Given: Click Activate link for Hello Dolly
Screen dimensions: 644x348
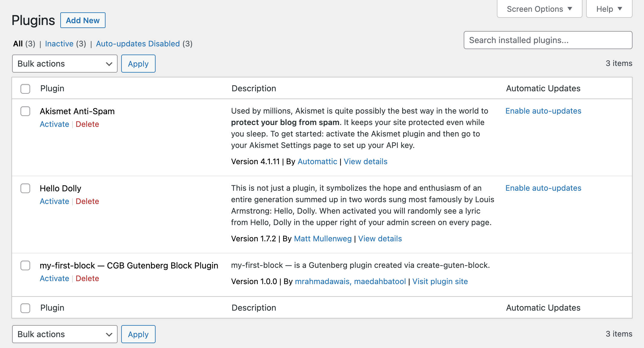Looking at the screenshot, I should coord(54,201).
